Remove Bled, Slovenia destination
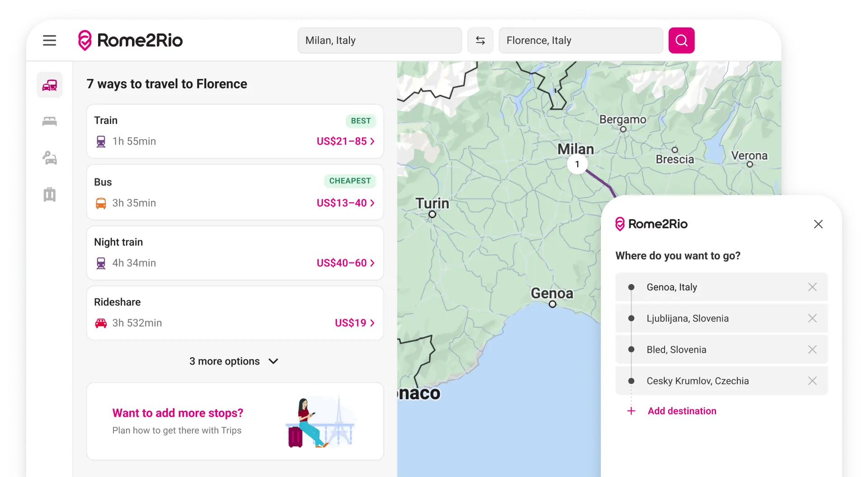The width and height of the screenshot is (868, 477). coord(812,350)
